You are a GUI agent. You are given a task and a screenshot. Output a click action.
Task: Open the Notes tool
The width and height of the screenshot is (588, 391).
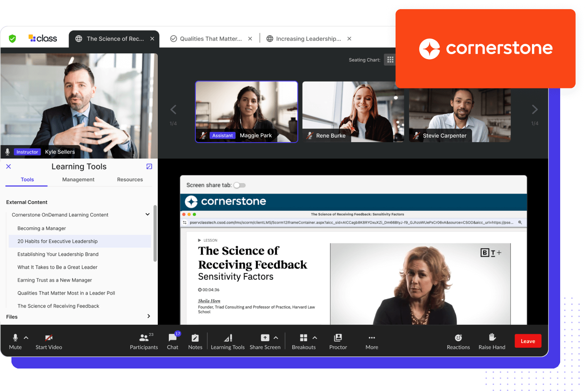coord(195,341)
